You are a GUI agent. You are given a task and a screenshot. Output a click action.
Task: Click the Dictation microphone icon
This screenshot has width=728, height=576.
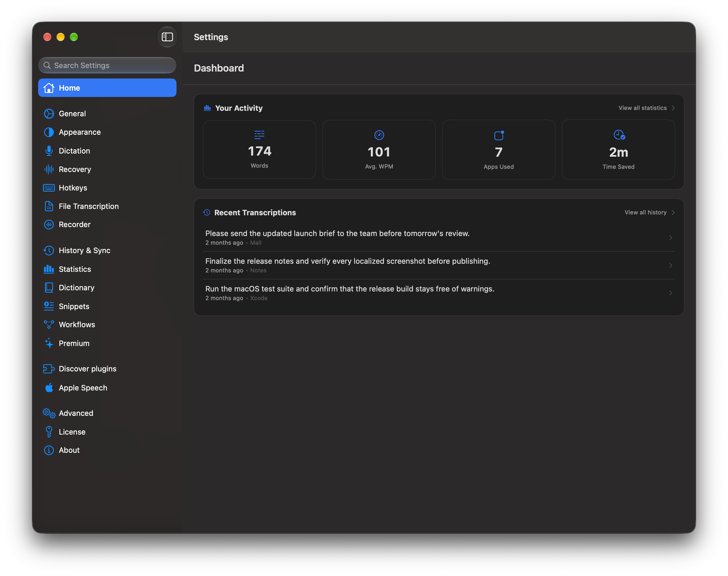pyautogui.click(x=49, y=151)
